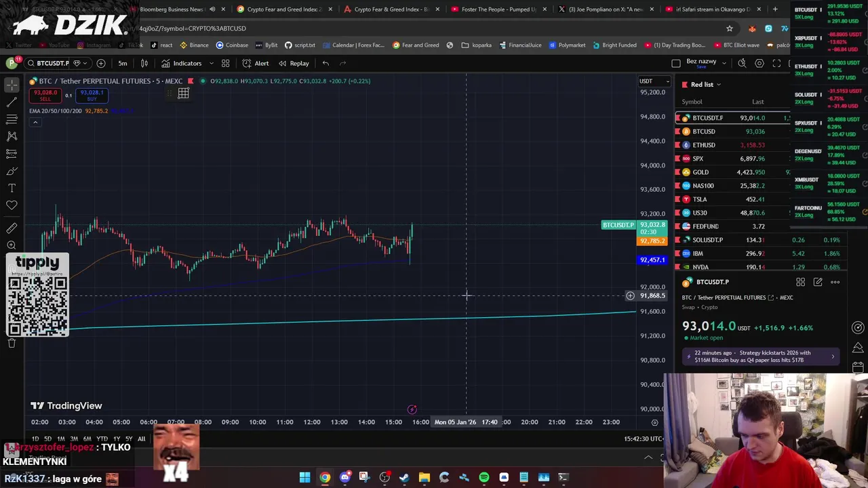This screenshot has height=488, width=868.
Task: Open the Fibonacci tools group
Action: pyautogui.click(x=12, y=119)
